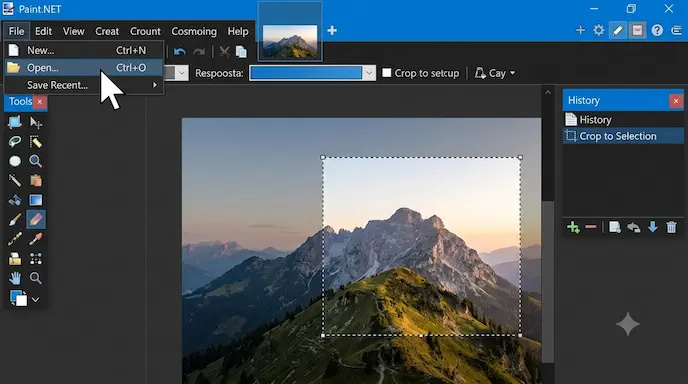The image size is (688, 384).
Task: Choose New... from the File menu
Action: click(83, 50)
